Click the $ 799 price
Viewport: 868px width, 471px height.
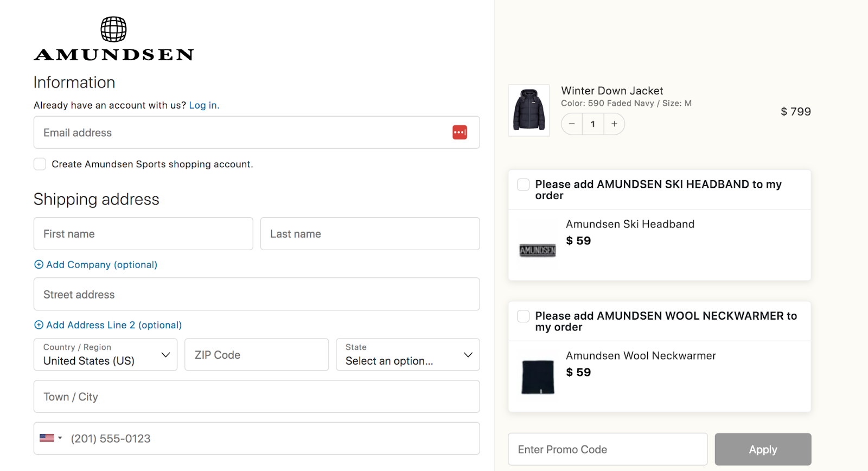[796, 111]
